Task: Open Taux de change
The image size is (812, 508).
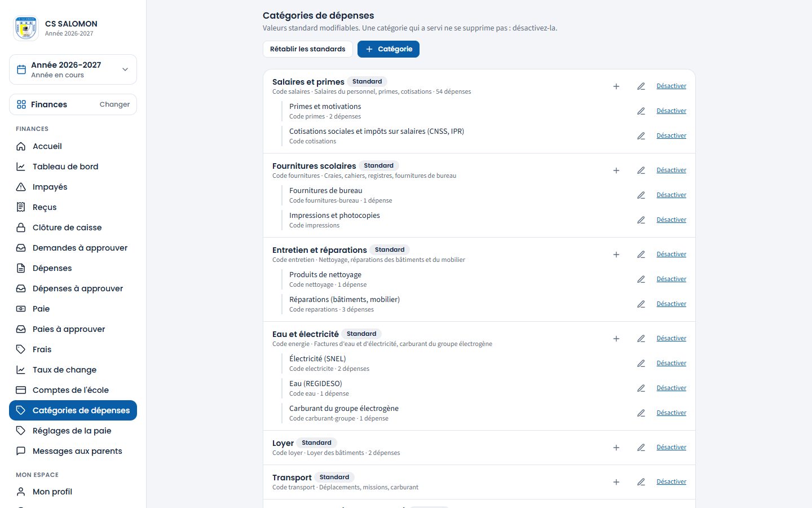Action: 73,370
